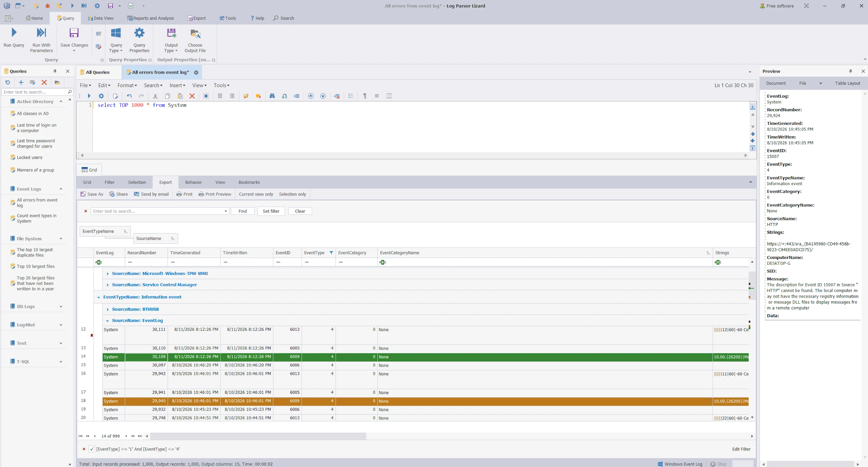Click the find binoculars icon

click(x=272, y=96)
